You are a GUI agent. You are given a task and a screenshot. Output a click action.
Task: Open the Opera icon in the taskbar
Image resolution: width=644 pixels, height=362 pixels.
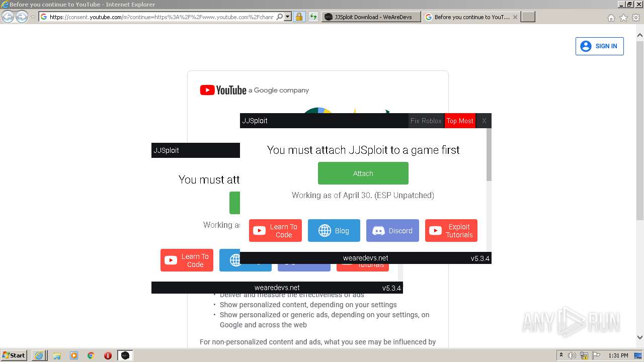108,355
